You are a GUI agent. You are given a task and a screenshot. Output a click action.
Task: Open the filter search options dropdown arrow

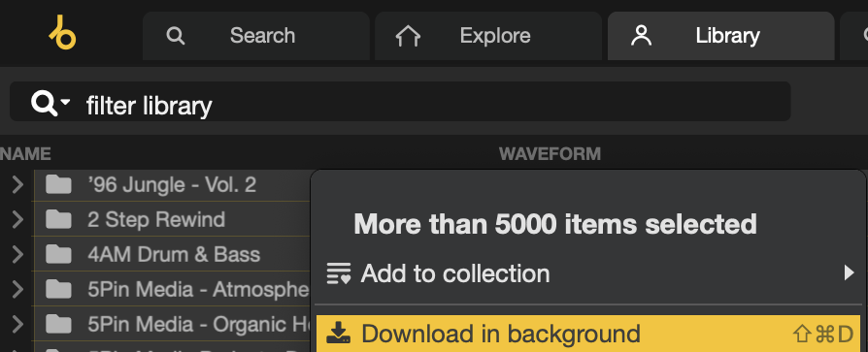(x=65, y=102)
